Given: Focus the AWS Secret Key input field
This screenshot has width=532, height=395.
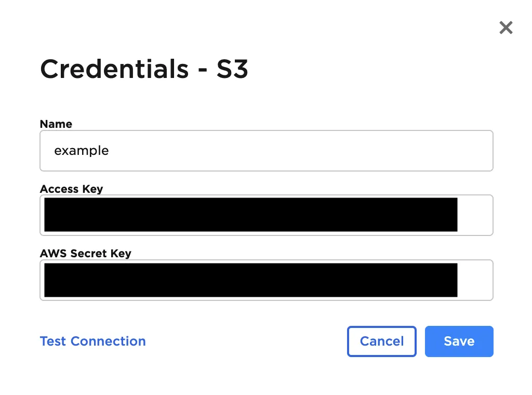Looking at the screenshot, I should click(266, 280).
